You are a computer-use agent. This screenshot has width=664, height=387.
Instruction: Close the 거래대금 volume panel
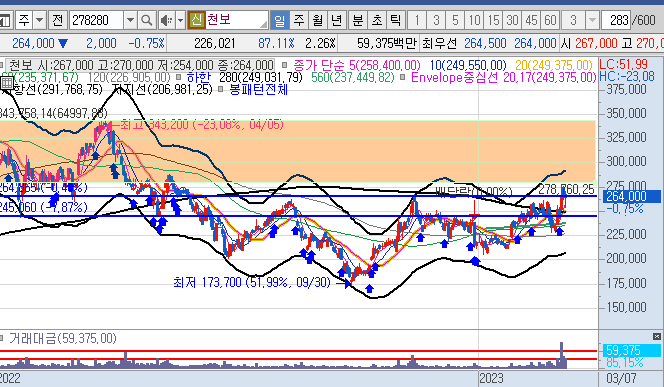point(657,337)
